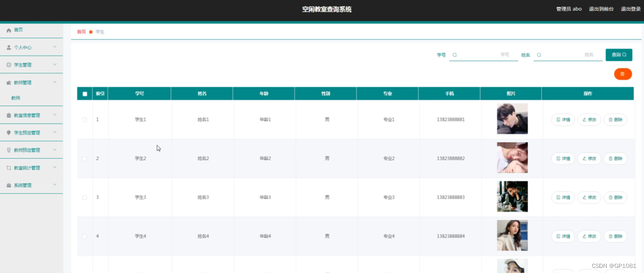Viewport: 644px width, 273px height.
Task: Click 删除 for 学生2
Action: (x=615, y=159)
